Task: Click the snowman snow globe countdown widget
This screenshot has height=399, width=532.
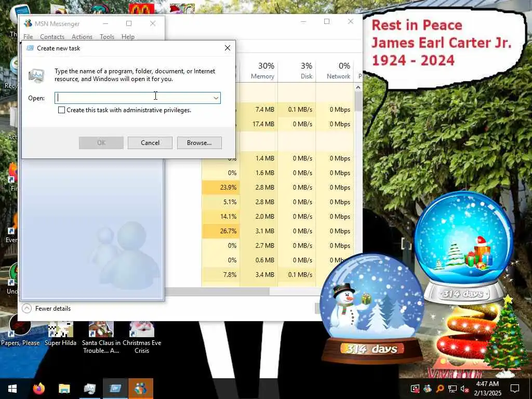Action: click(x=372, y=309)
